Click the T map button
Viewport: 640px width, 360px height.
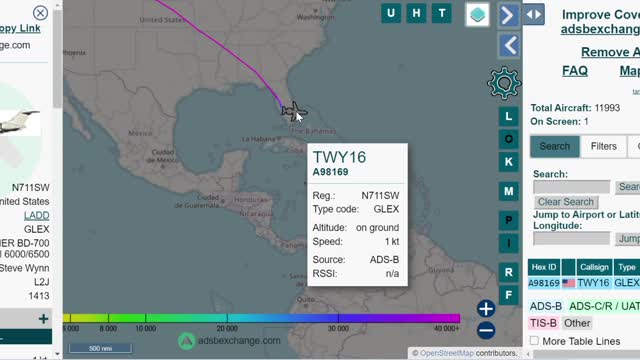[x=442, y=13]
